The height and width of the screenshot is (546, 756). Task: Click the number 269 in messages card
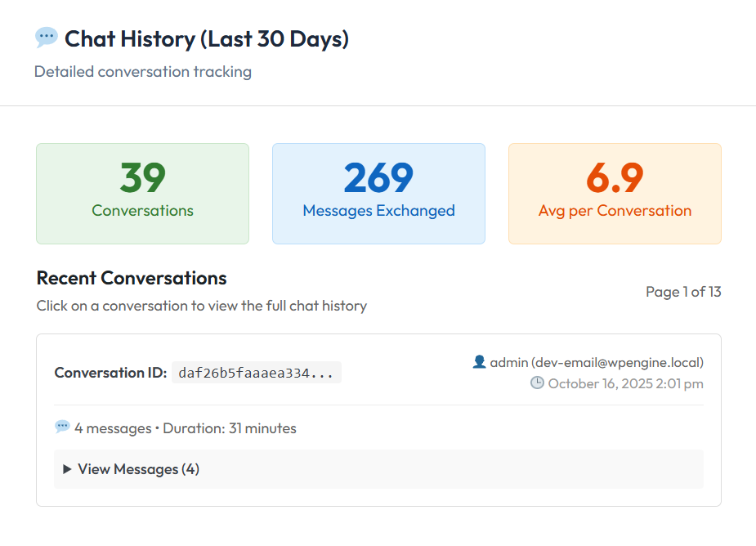(378, 177)
